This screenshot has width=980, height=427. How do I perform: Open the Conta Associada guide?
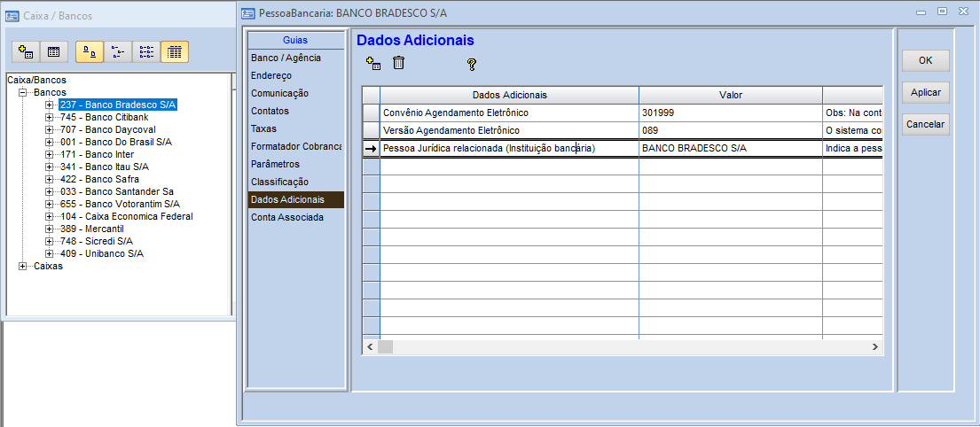point(295,218)
